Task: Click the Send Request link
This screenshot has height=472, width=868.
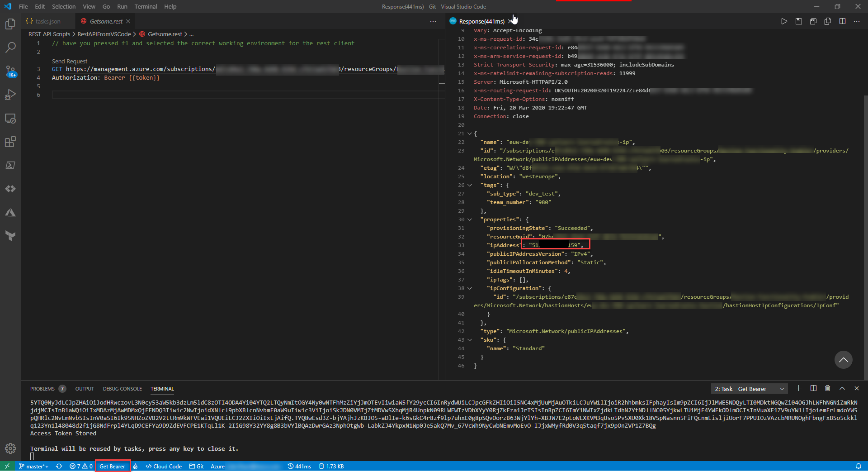Action: click(70, 61)
